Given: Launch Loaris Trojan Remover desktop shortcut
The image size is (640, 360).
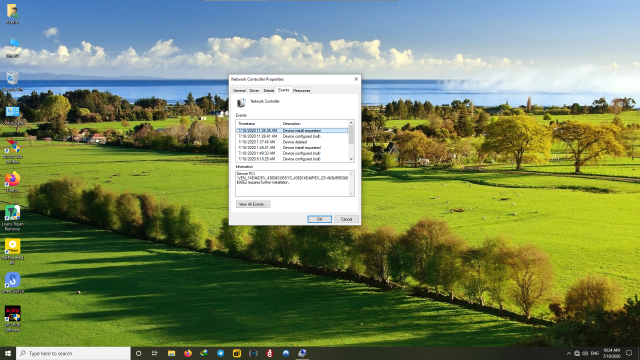Looking at the screenshot, I should [x=12, y=217].
